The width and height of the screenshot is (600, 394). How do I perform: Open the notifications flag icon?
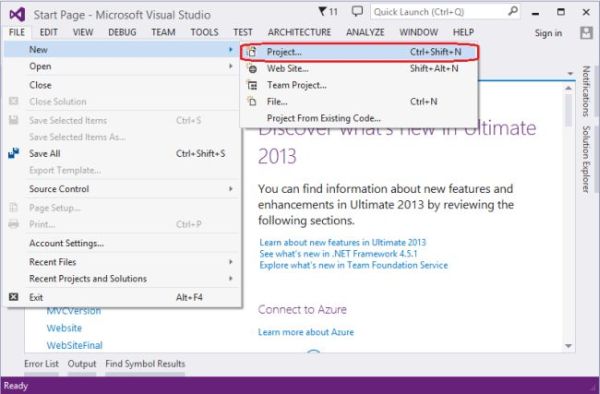pos(322,11)
